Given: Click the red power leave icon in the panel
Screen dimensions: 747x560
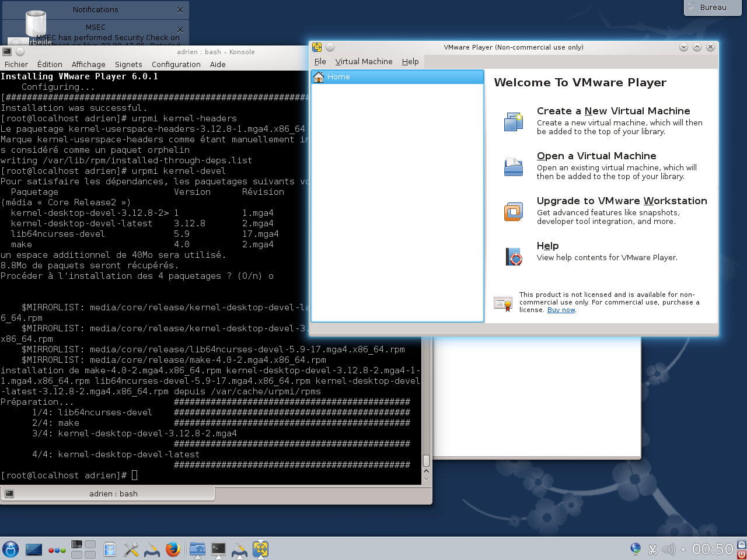Looking at the screenshot, I should coord(742,554).
